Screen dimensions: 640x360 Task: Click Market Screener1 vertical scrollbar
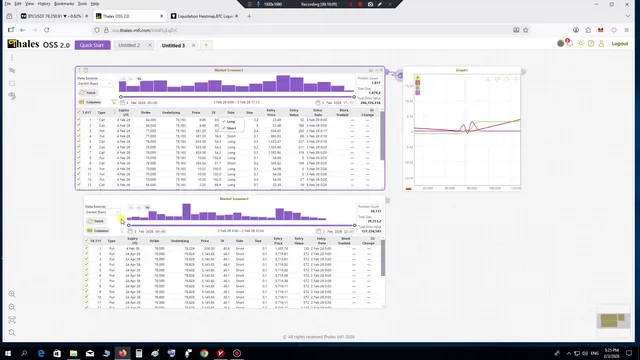coord(382,136)
